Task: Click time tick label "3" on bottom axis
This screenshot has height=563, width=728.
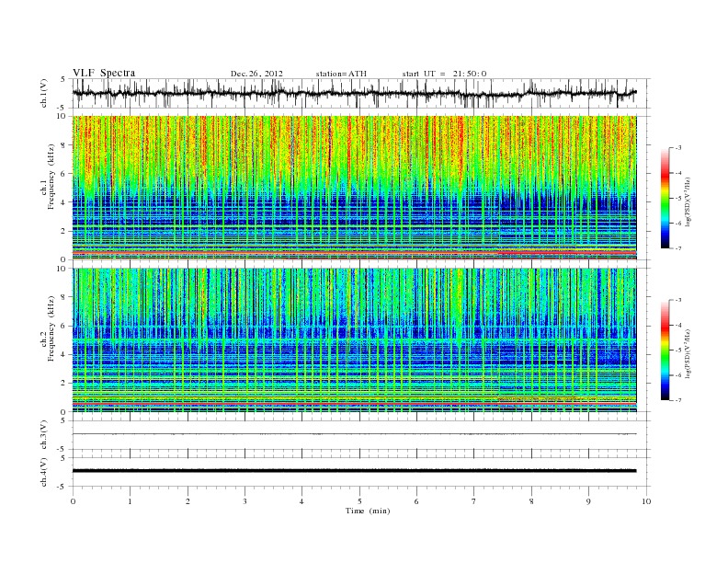Action: [x=245, y=501]
